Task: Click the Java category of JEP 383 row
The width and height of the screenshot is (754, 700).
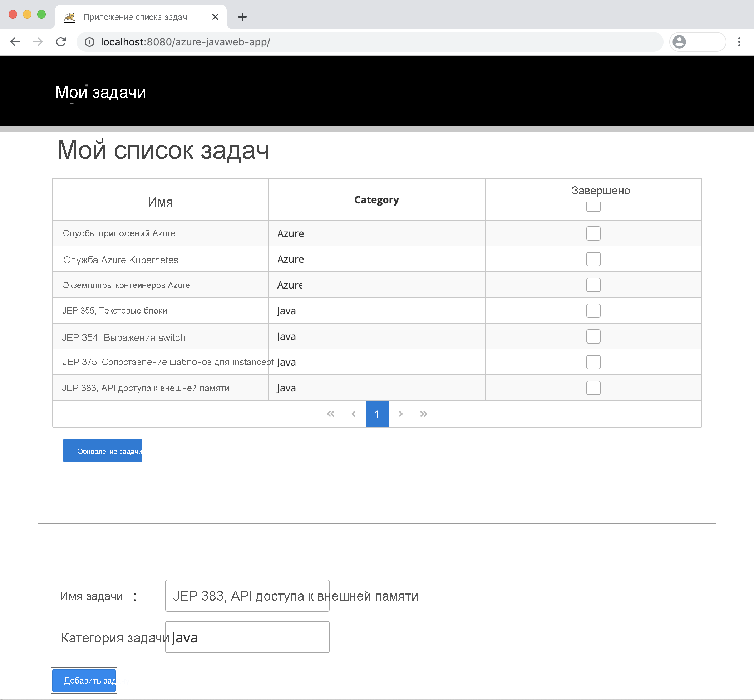Action: [286, 388]
